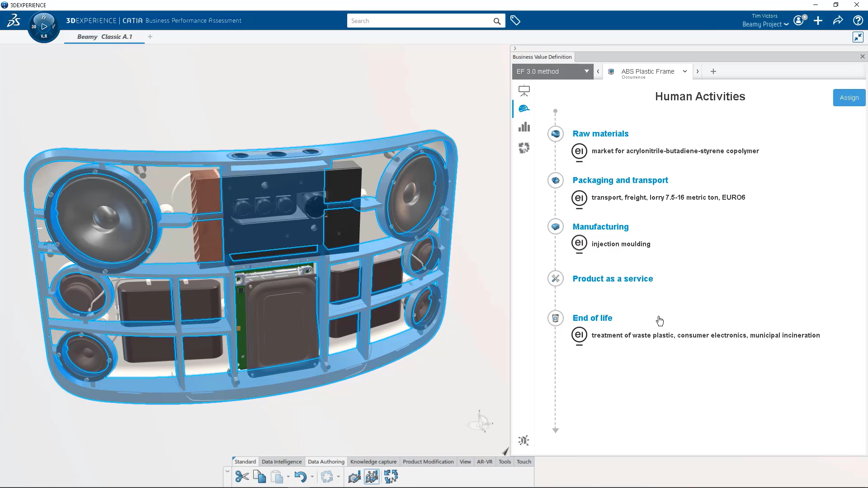The height and width of the screenshot is (488, 868).
Task: Click the blue helmet Human Activities icon
Action: pyautogui.click(x=524, y=108)
